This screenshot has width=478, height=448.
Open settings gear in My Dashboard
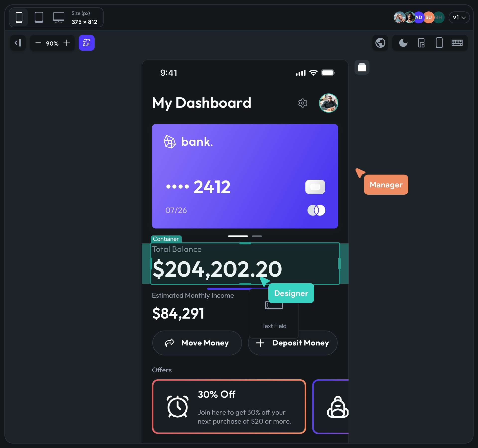coord(302,103)
